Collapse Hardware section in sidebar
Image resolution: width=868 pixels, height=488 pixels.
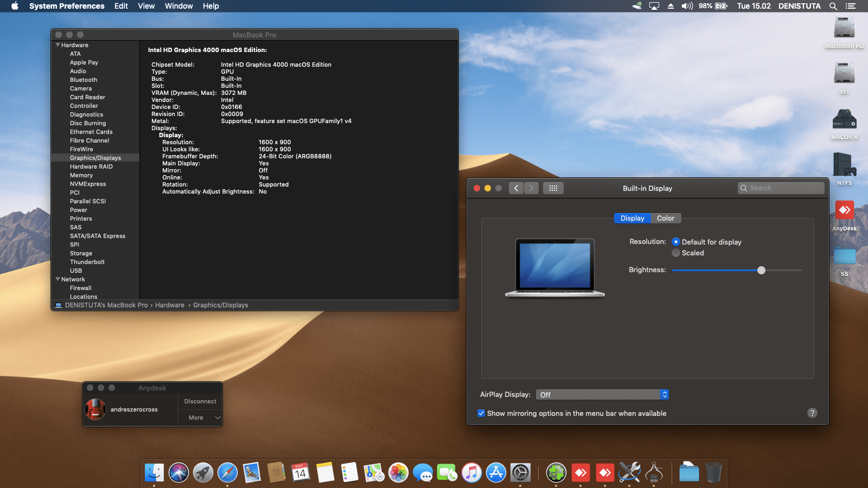[58, 45]
